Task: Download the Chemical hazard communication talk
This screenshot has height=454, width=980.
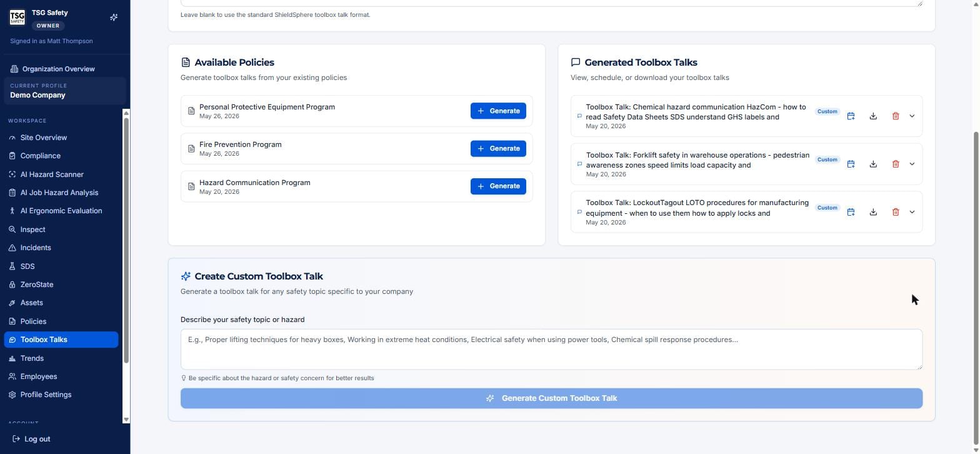Action: pos(873,116)
